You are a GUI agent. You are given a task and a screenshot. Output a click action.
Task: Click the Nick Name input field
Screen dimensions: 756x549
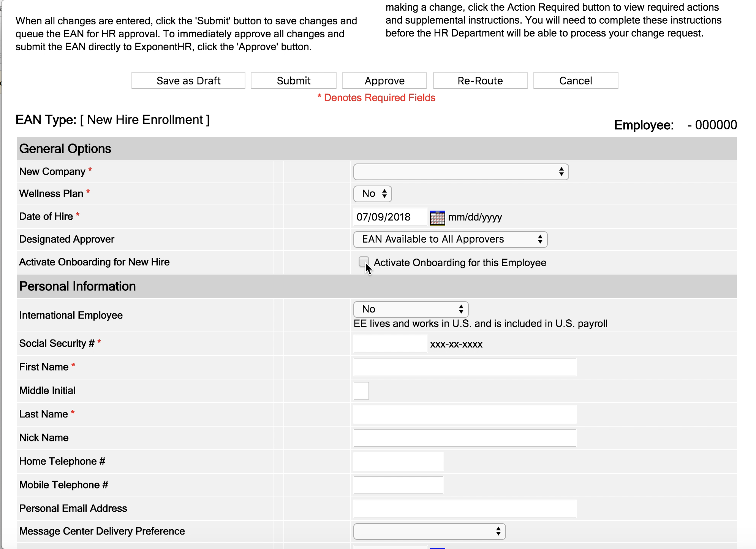coord(464,438)
